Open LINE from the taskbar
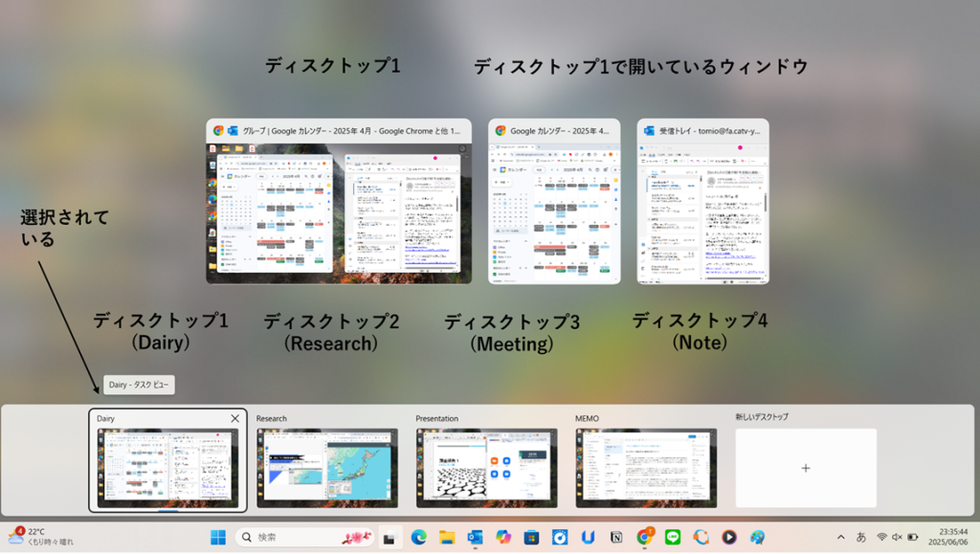 tap(673, 537)
